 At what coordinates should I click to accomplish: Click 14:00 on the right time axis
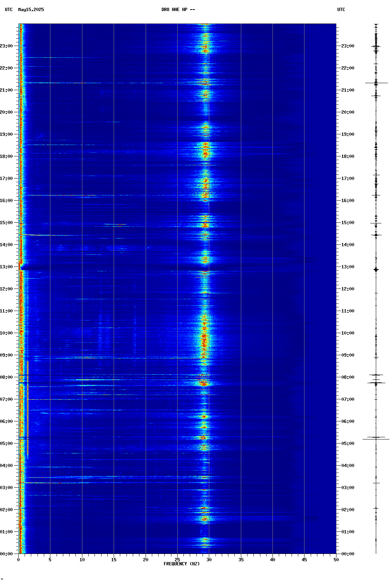tap(348, 245)
